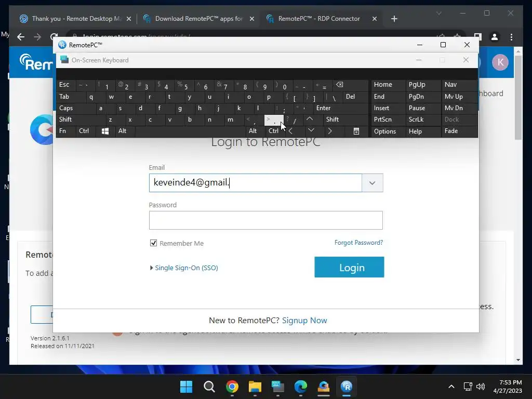Open taskbar Search magnifier
The image size is (532, 399).
tap(209, 387)
